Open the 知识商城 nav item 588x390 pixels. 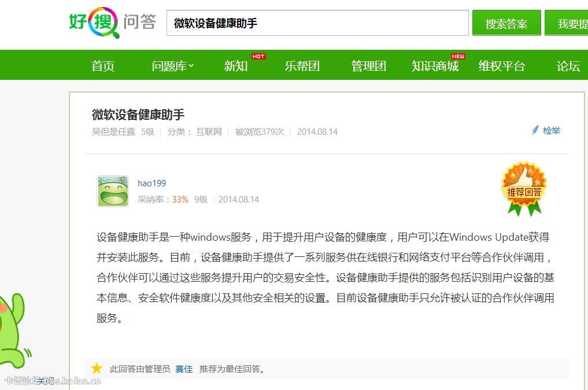pos(435,66)
